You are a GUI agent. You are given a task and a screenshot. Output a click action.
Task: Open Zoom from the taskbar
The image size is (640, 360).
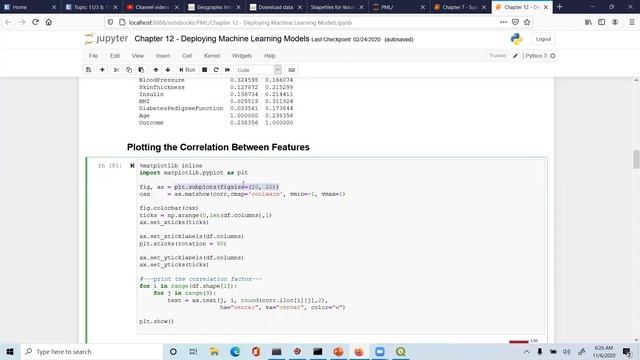point(380,351)
